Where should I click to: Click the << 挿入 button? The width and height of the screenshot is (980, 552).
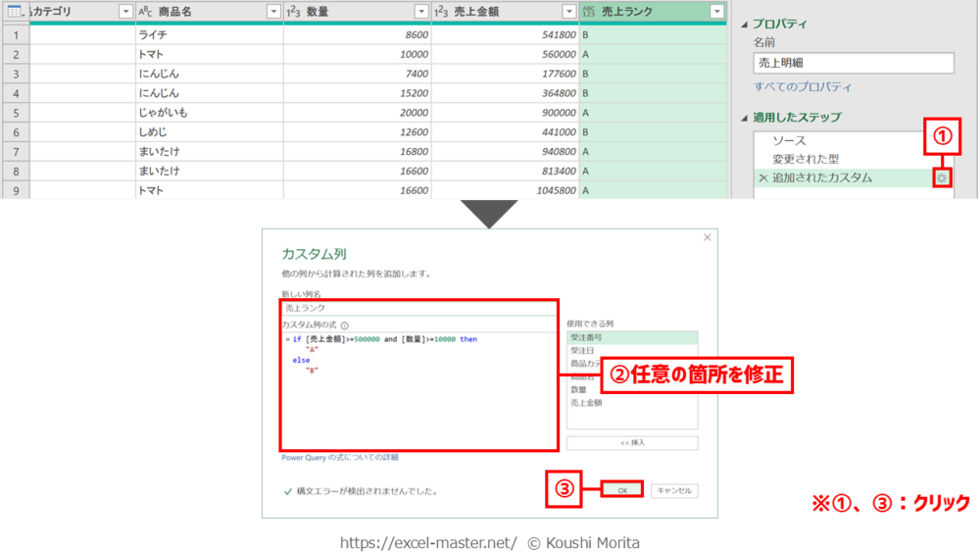pyautogui.click(x=632, y=443)
